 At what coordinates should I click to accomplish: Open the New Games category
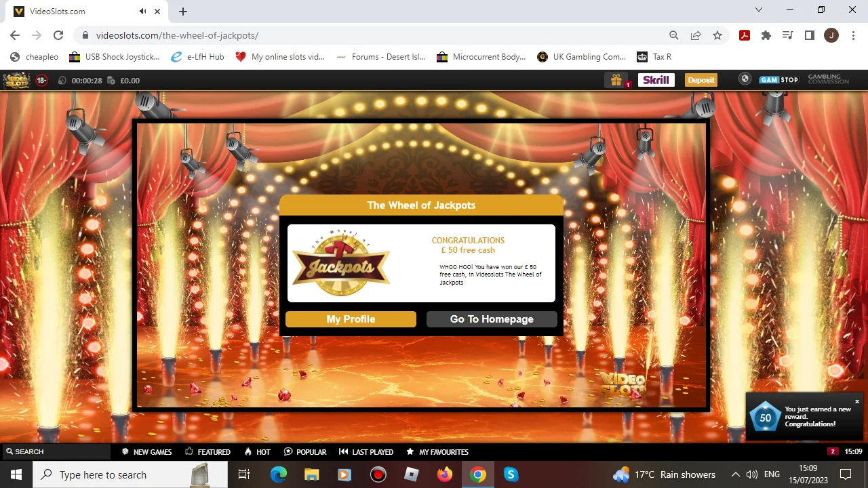pos(146,452)
